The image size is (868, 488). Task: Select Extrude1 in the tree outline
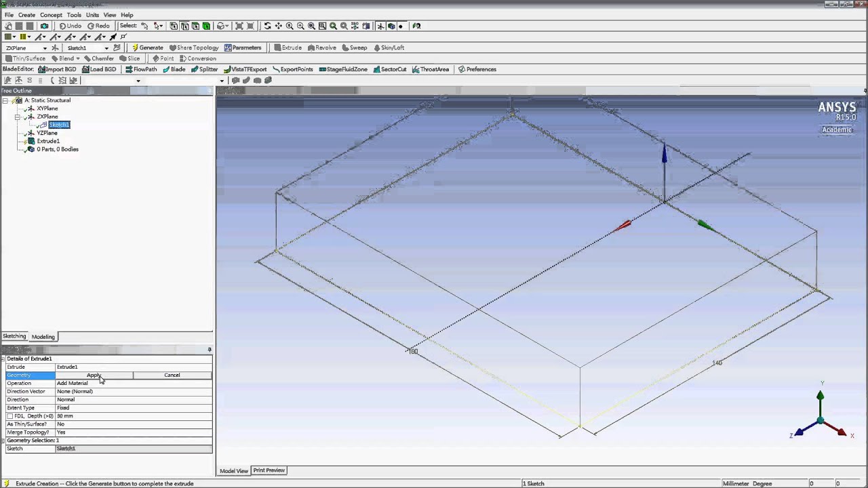click(x=48, y=141)
